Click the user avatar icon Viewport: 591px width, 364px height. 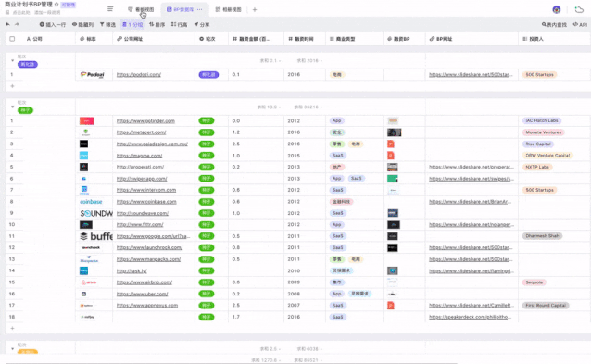557,10
